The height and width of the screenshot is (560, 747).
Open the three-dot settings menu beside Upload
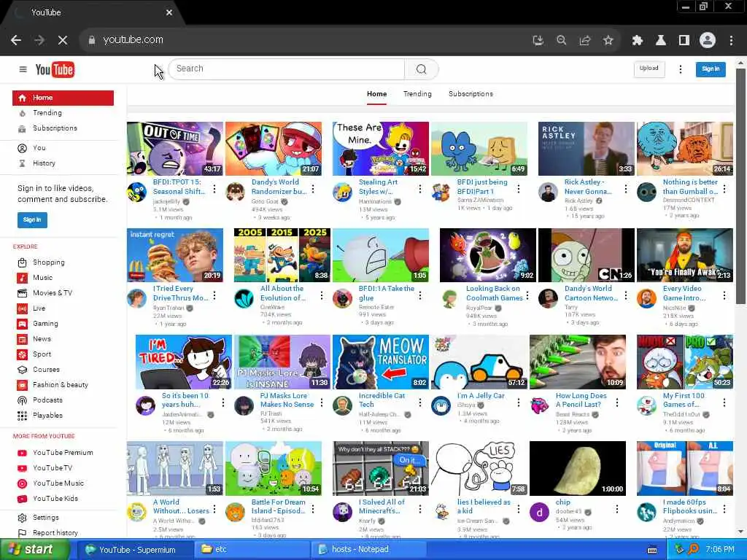point(681,69)
